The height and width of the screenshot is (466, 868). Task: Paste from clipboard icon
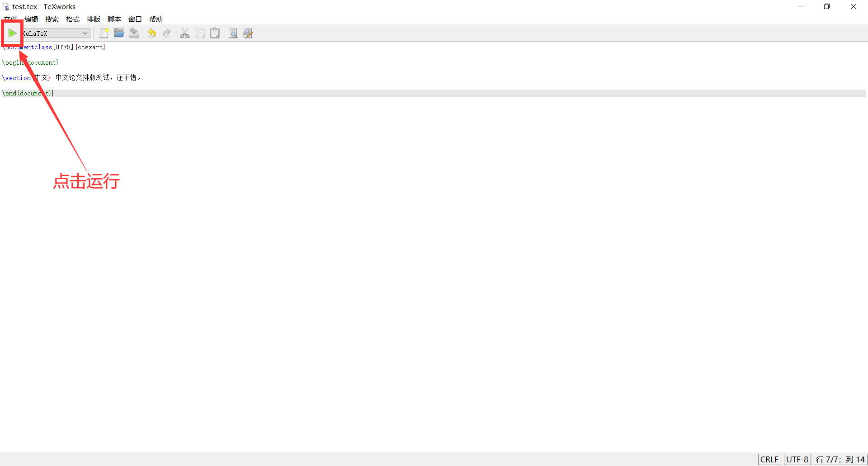click(215, 33)
